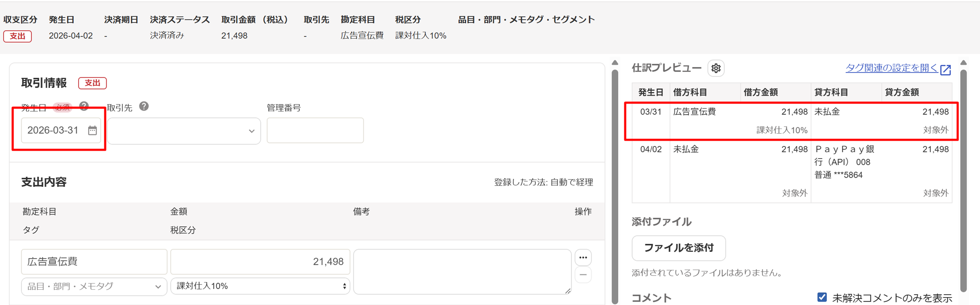
Task: Open the three-dot row actions menu
Action: tap(583, 258)
